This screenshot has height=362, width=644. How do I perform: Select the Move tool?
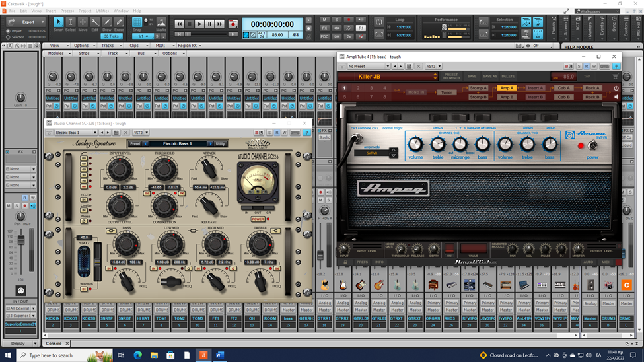(83, 22)
